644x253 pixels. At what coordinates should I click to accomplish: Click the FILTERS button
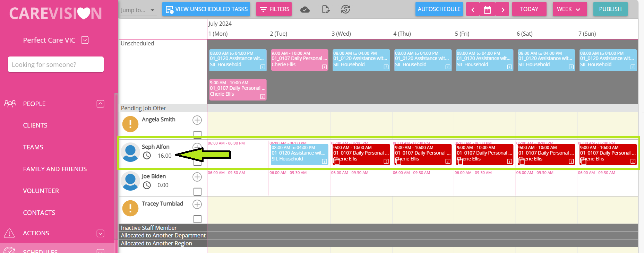(x=274, y=9)
